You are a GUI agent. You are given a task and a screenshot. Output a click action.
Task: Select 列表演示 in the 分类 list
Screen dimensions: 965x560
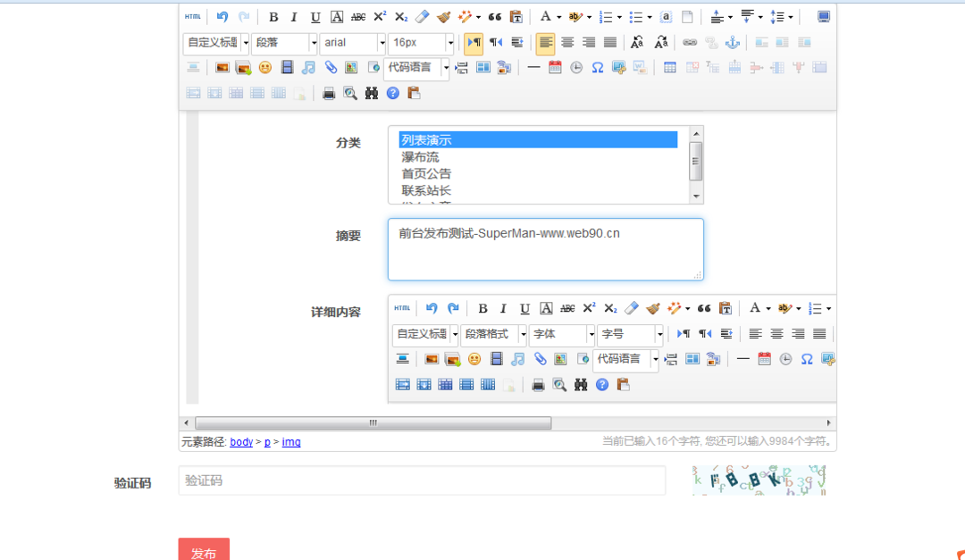(539, 139)
